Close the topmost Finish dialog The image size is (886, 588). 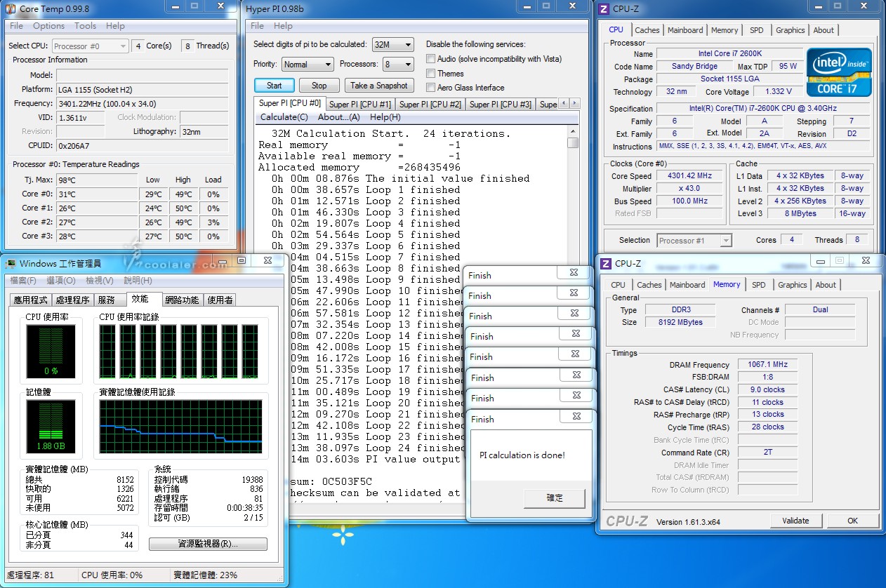pyautogui.click(x=574, y=272)
